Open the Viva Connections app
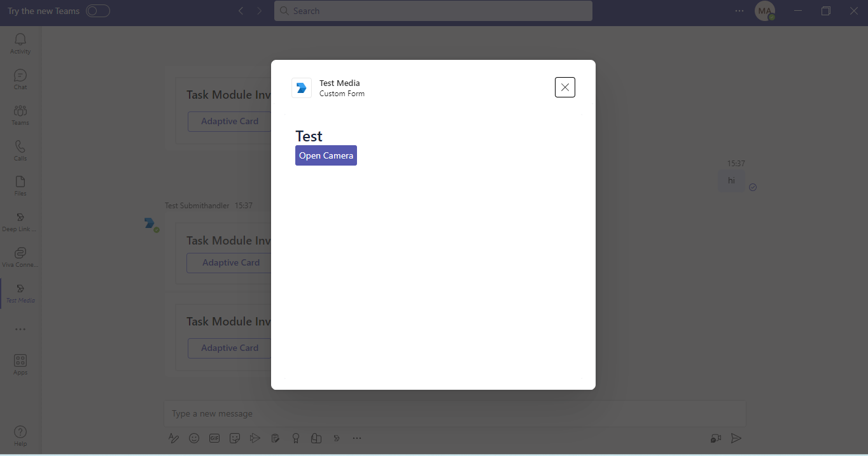Image resolution: width=868 pixels, height=456 pixels. pyautogui.click(x=20, y=256)
